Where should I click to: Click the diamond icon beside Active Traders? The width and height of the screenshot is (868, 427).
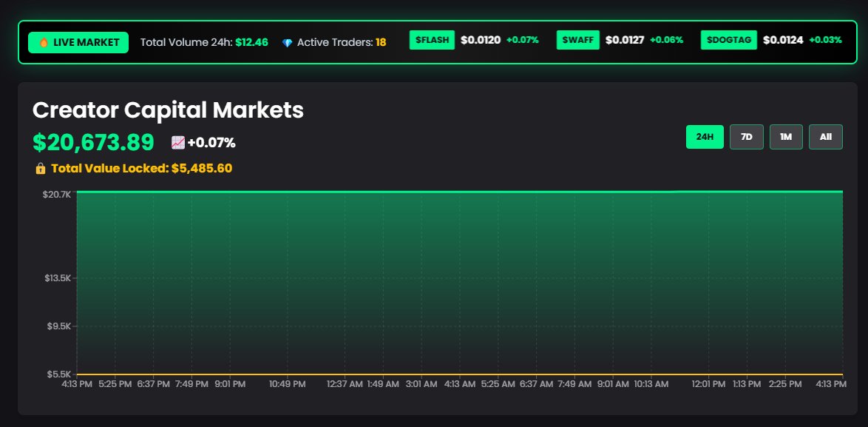click(x=287, y=43)
